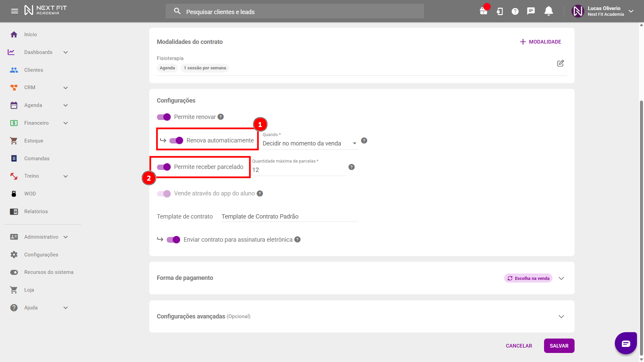Click the SALVAR button

pos(559,346)
